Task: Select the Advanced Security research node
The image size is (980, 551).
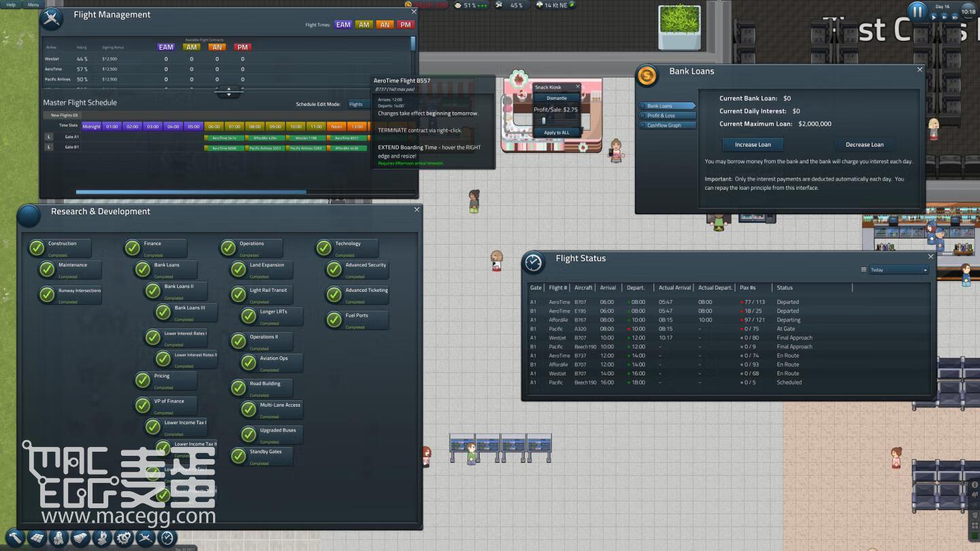Action: click(x=357, y=269)
